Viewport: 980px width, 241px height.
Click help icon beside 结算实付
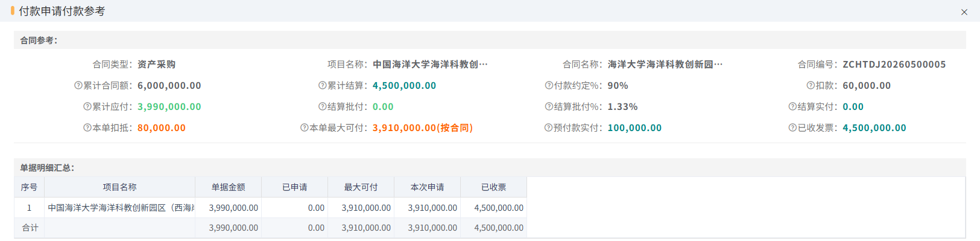pos(792,107)
